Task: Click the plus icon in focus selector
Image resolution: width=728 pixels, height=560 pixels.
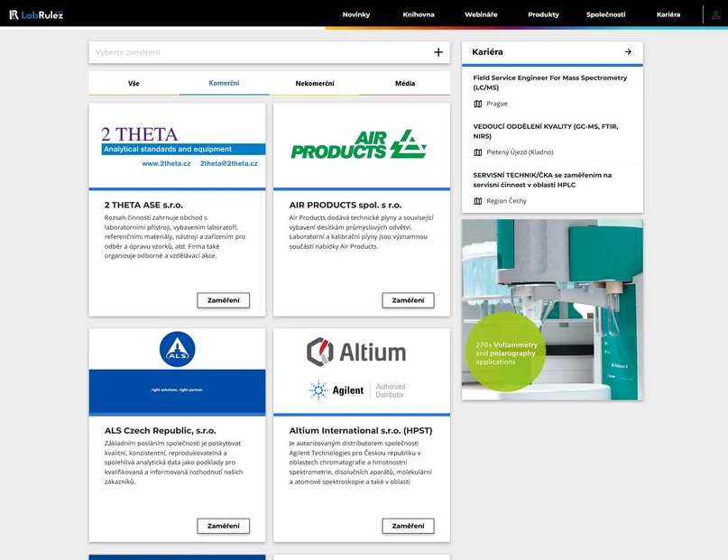Action: (x=438, y=52)
